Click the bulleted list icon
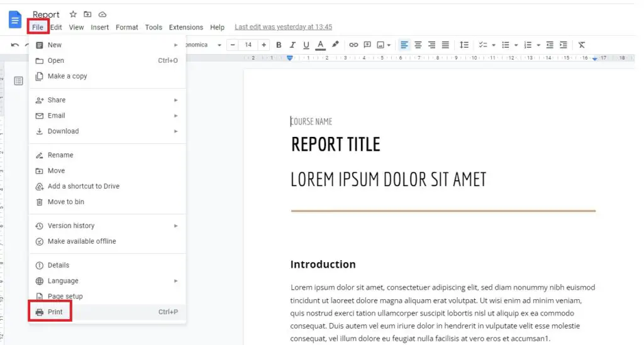This screenshot has width=644, height=345. coord(506,45)
